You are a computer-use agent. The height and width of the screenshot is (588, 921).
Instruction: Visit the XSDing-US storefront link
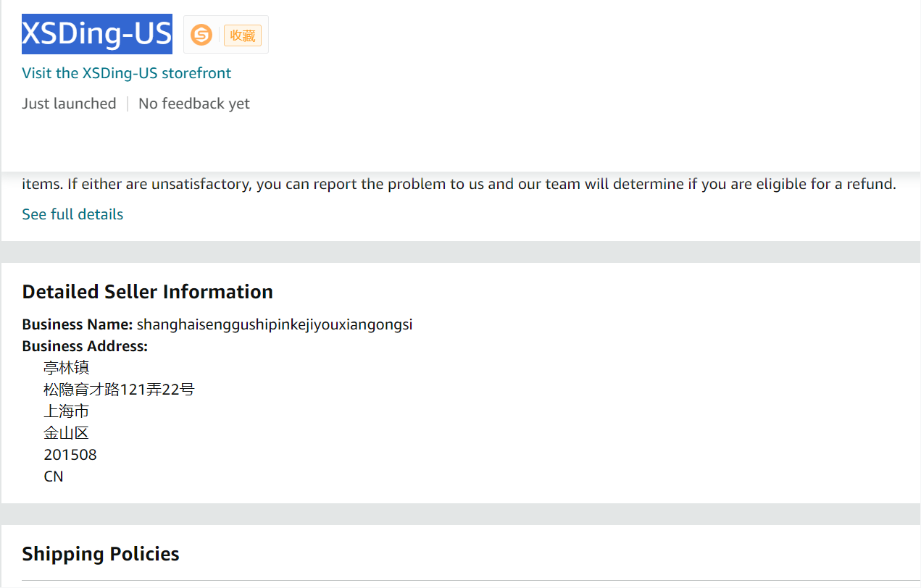[127, 73]
